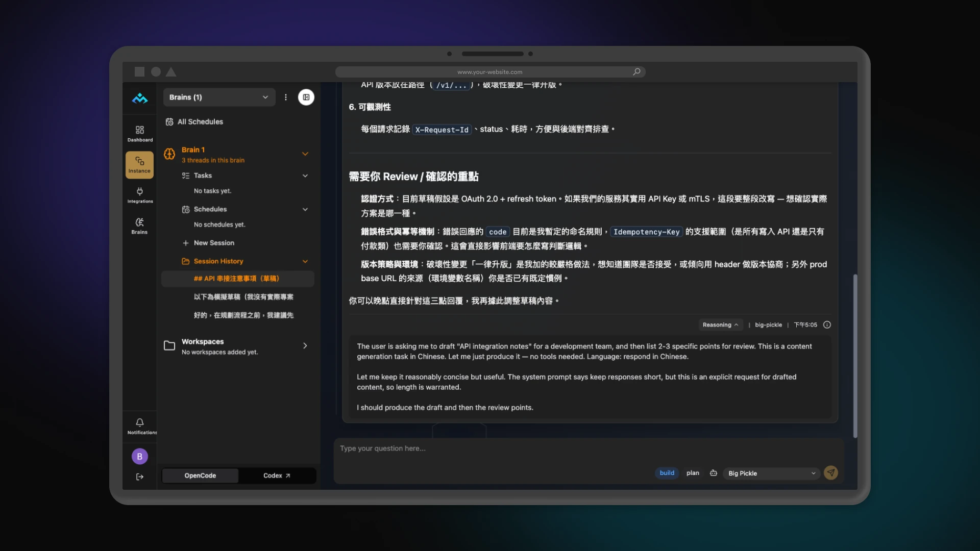Click the 'No schedules yet.' text
980x551 pixels.
[x=219, y=225]
